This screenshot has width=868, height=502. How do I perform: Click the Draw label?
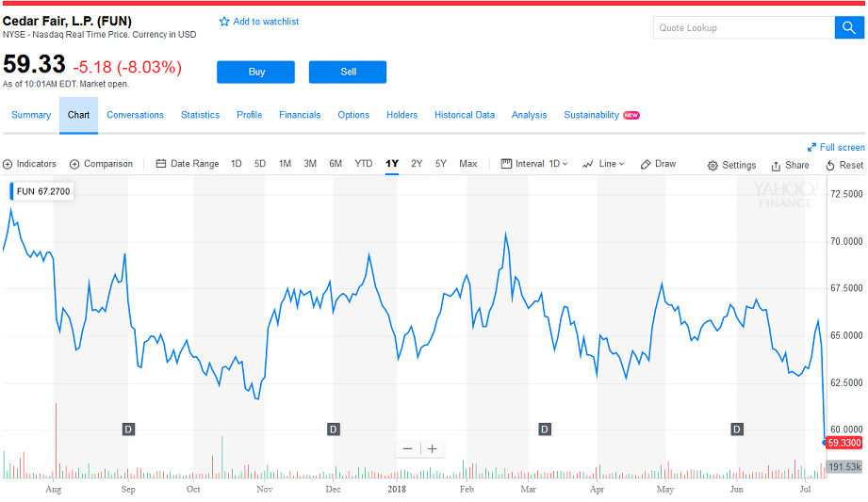pyautogui.click(x=665, y=164)
